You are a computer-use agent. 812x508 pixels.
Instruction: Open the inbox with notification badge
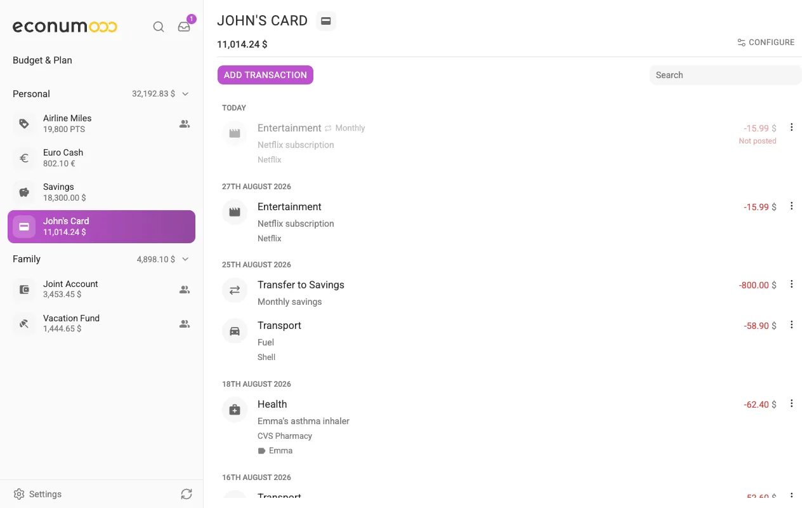(184, 27)
